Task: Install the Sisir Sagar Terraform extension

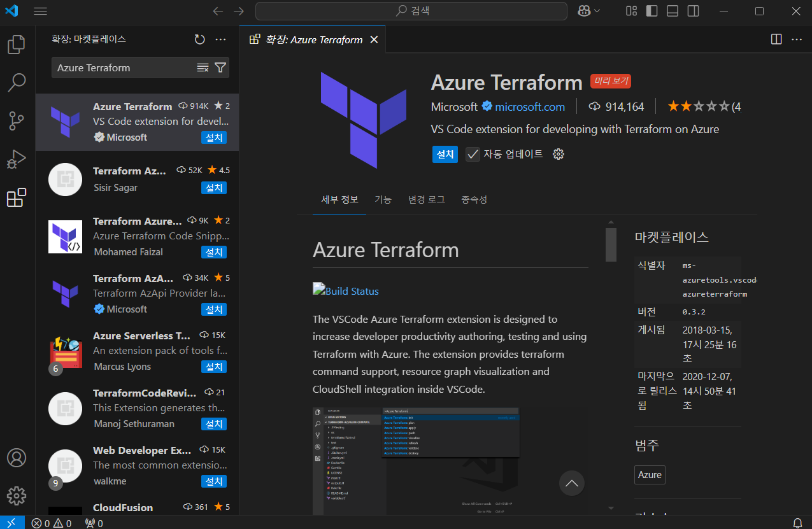Action: [214, 188]
